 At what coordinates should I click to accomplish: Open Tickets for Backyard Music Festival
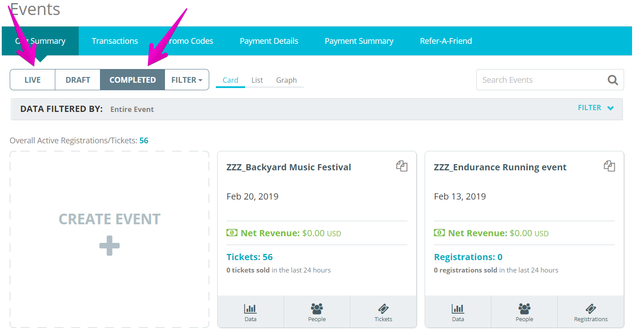(383, 312)
